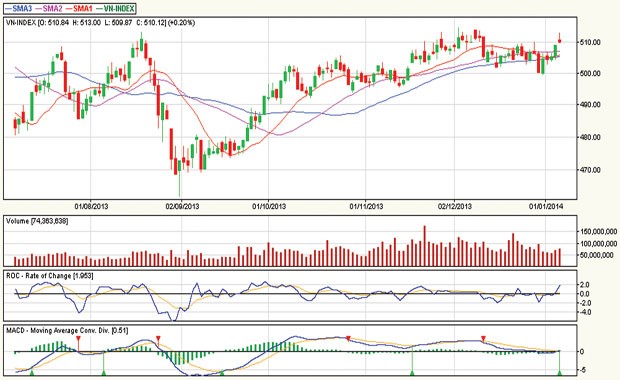Click the 01/11/2013 date label
Viewport: 620px width, 380px height.
367,206
